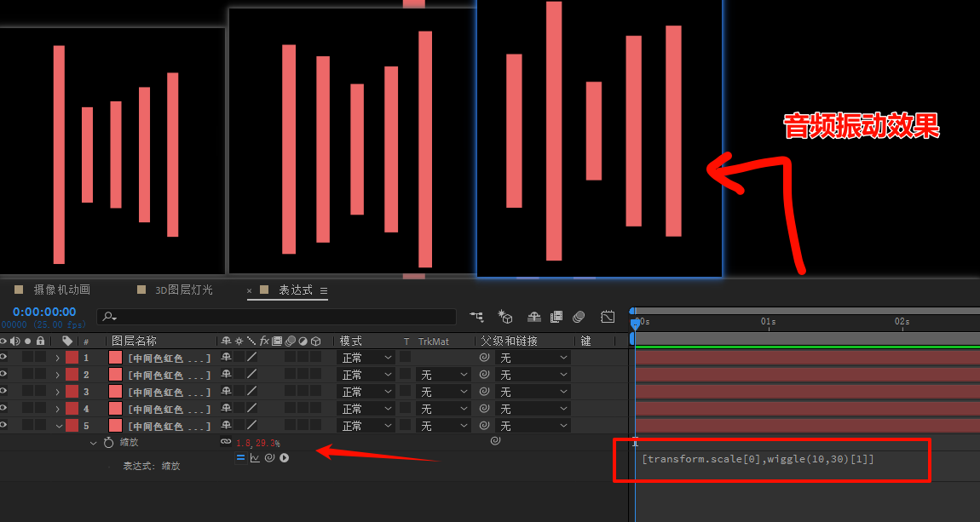Toggle the Draft 3D icon
The image size is (980, 522).
[x=505, y=317]
